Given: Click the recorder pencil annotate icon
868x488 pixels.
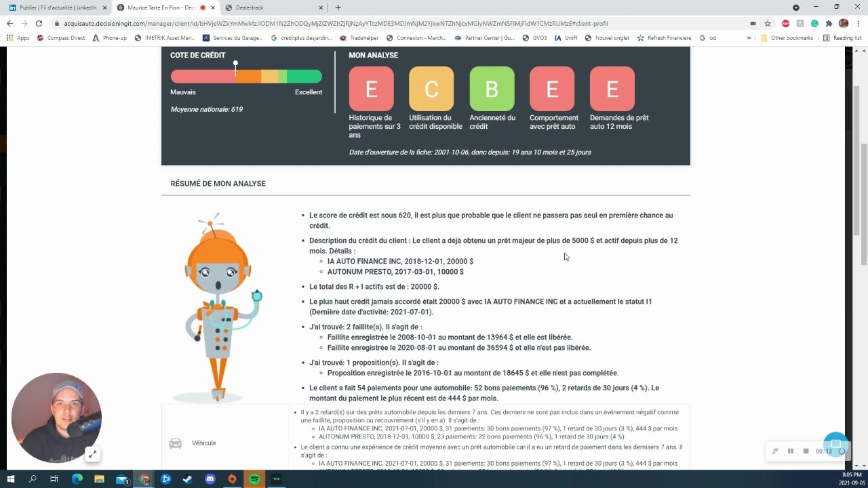Looking at the screenshot, I should (775, 451).
